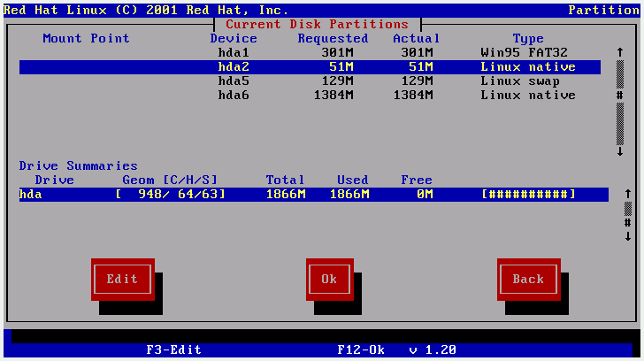Click the Device column header

(x=234, y=39)
